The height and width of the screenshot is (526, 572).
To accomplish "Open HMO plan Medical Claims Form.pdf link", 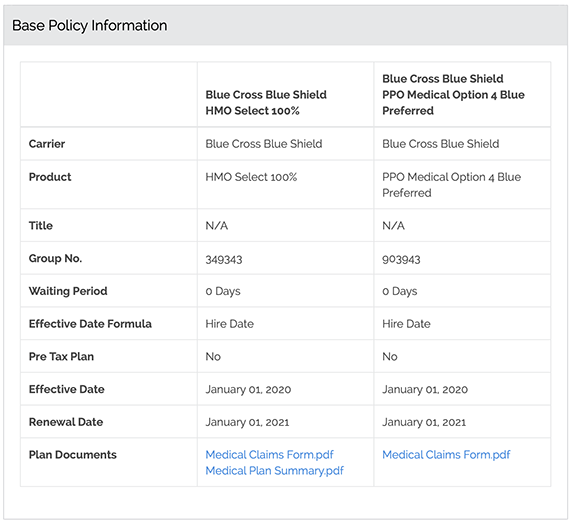I will click(x=269, y=455).
